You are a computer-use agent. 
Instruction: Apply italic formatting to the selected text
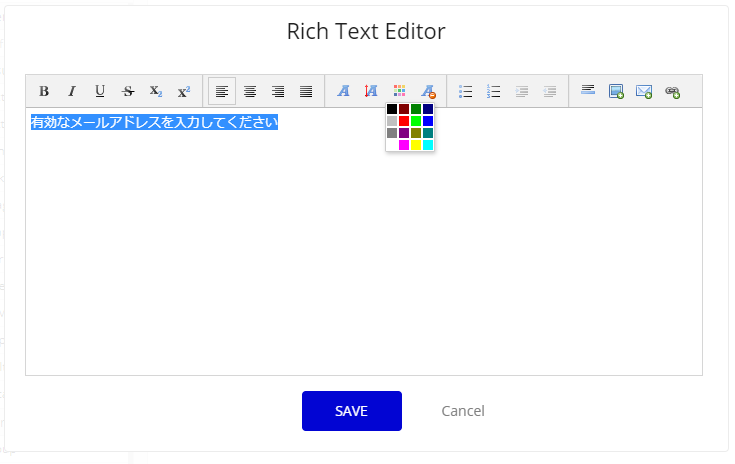[72, 91]
